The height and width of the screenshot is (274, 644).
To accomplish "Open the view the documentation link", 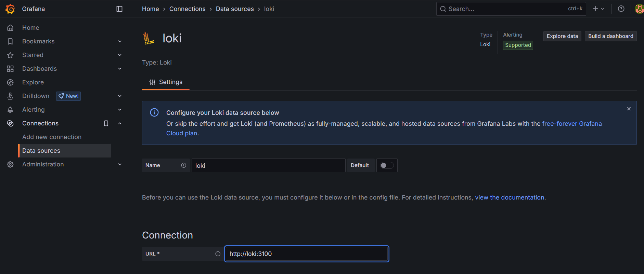I will point(510,197).
